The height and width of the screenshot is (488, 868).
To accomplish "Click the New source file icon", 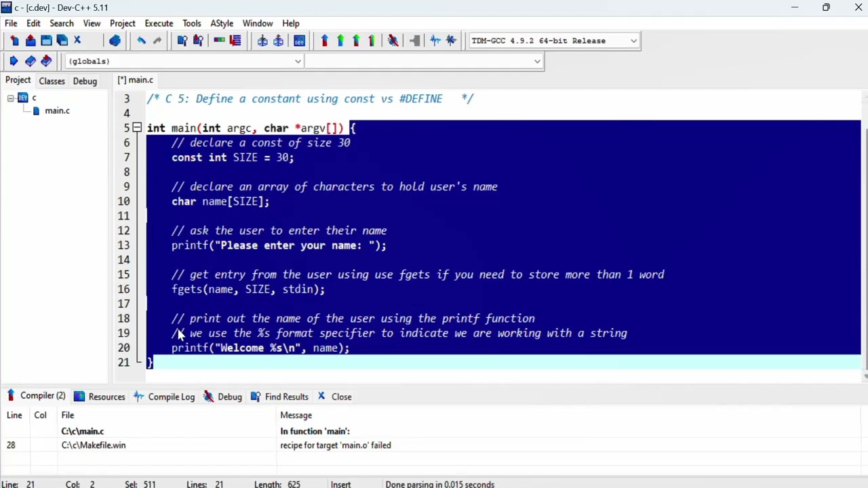I will [x=14, y=41].
